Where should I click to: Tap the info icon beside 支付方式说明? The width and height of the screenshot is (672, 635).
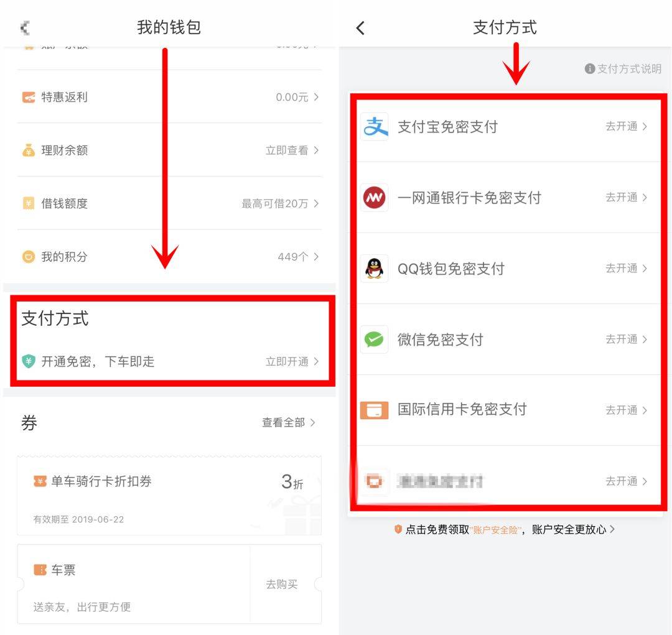[x=590, y=68]
